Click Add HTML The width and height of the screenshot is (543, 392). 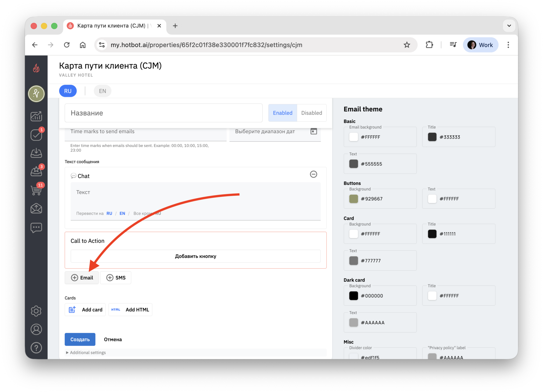coord(130,310)
